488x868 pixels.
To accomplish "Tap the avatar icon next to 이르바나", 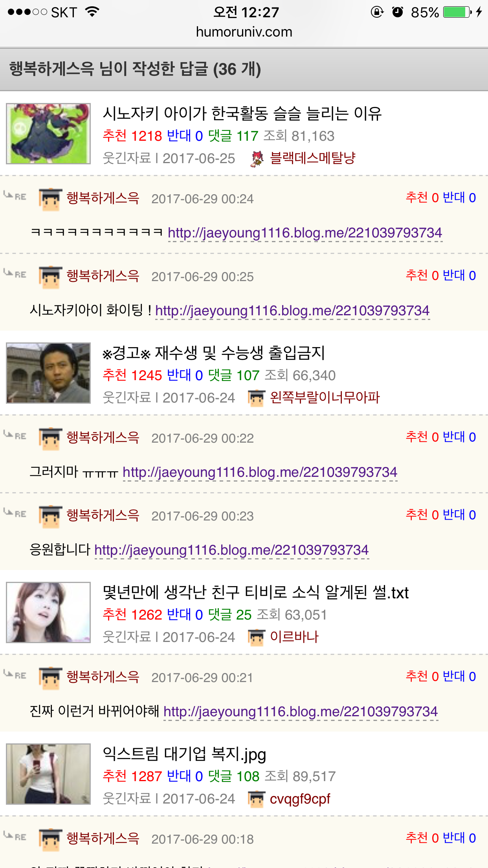I will tap(256, 637).
